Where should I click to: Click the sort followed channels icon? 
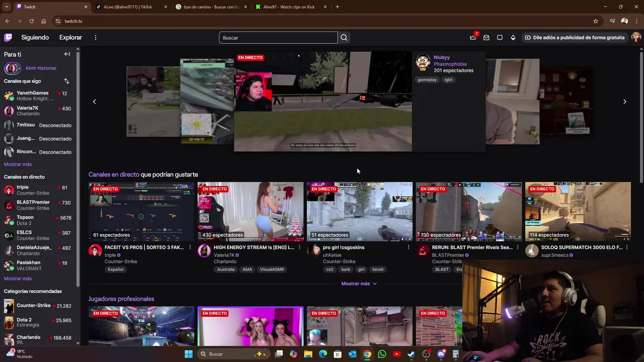[x=66, y=81]
